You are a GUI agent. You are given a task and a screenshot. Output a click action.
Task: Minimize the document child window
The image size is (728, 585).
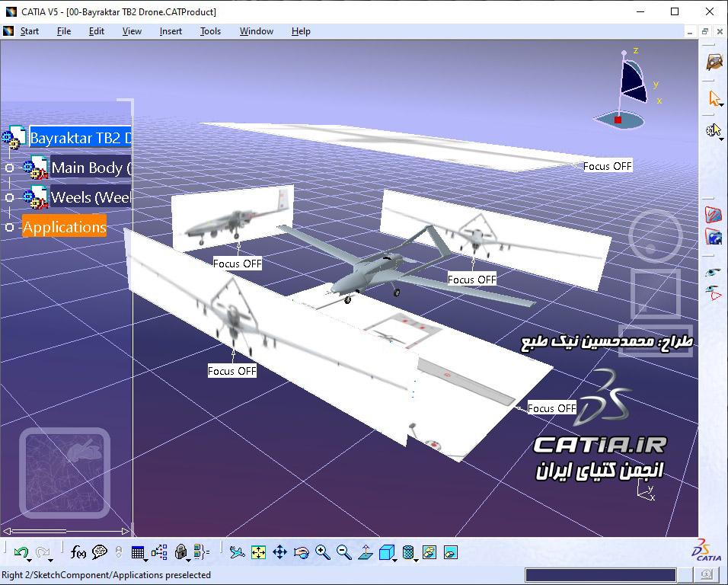click(x=690, y=31)
